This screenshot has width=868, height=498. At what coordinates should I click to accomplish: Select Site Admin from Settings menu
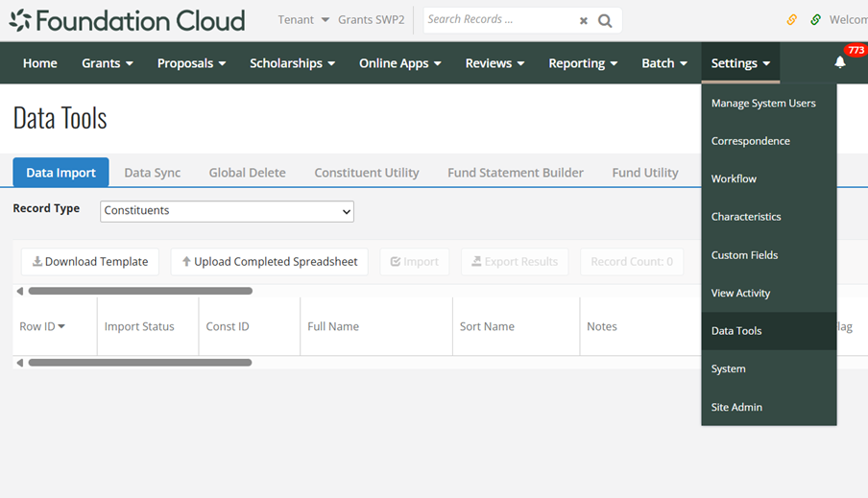[x=769, y=407]
